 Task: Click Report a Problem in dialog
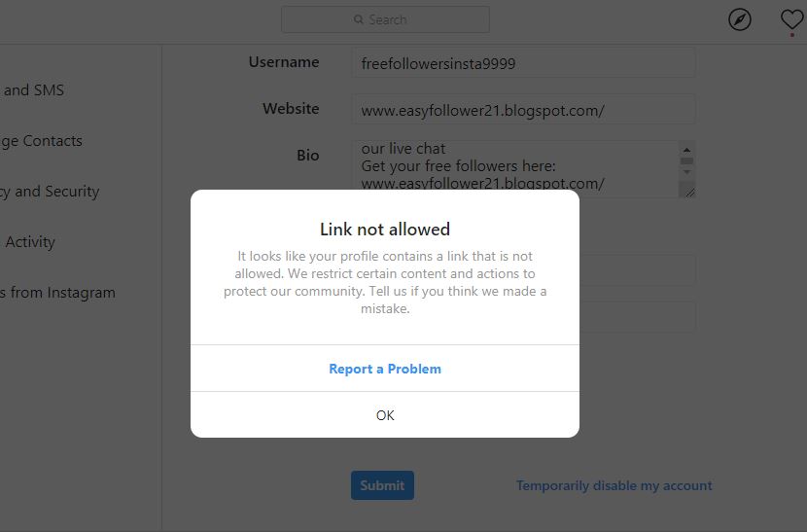(385, 369)
